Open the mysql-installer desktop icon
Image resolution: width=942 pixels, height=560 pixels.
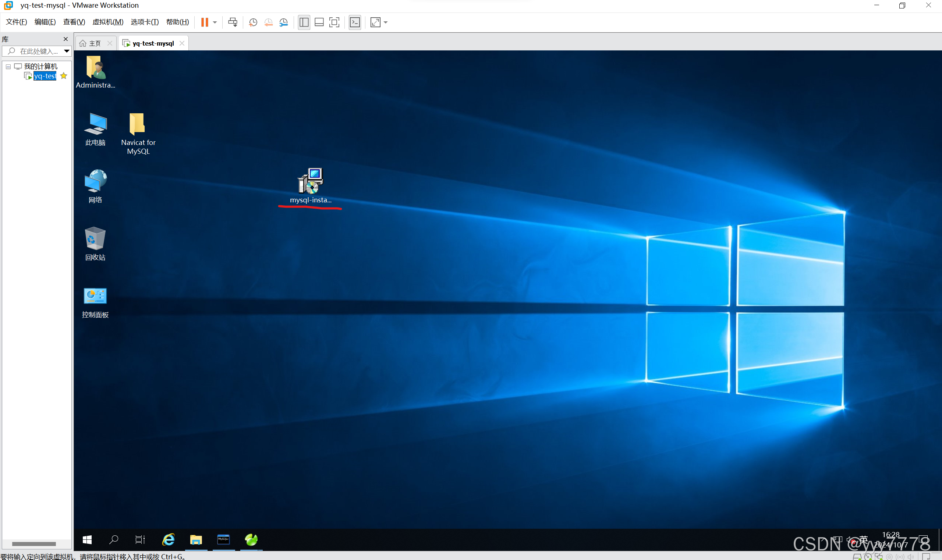click(310, 181)
